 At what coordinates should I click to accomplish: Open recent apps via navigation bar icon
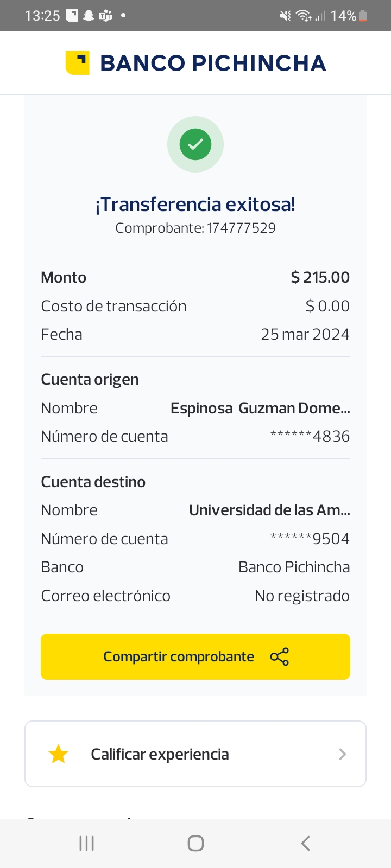(86, 843)
